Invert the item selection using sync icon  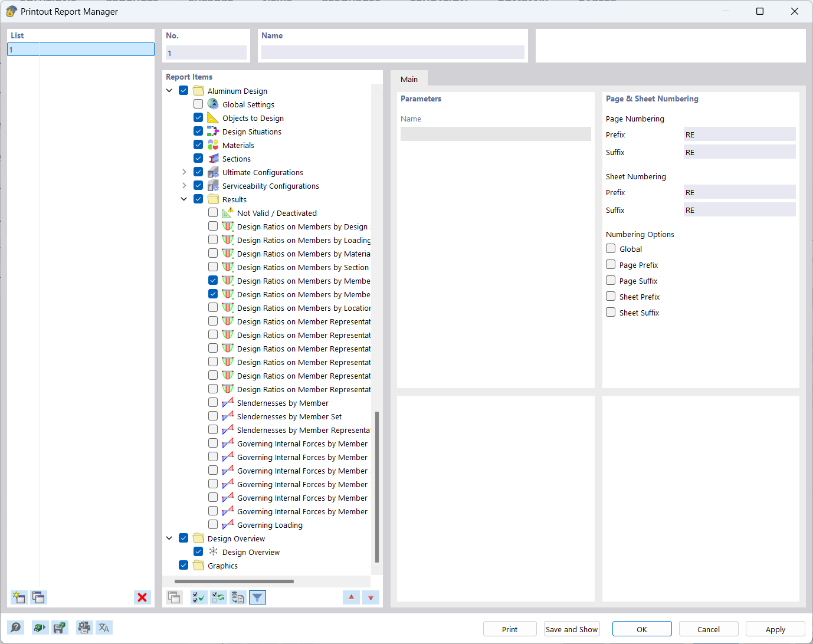(218, 597)
